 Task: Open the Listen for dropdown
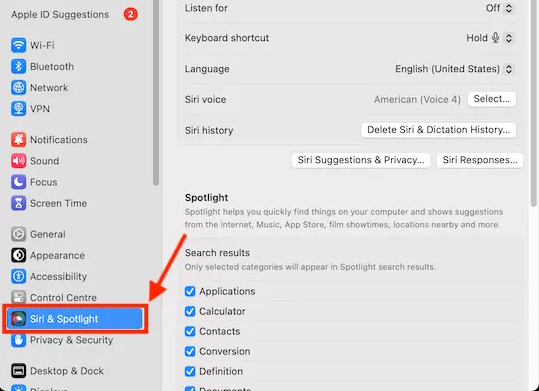(509, 8)
